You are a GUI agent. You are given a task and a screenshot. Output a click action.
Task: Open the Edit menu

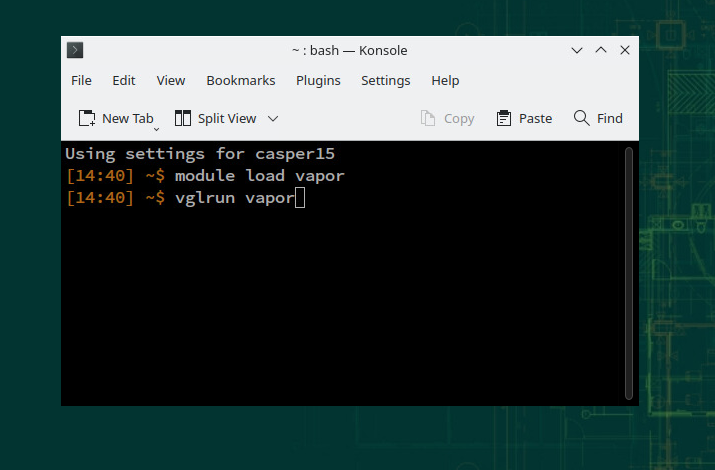(x=124, y=80)
